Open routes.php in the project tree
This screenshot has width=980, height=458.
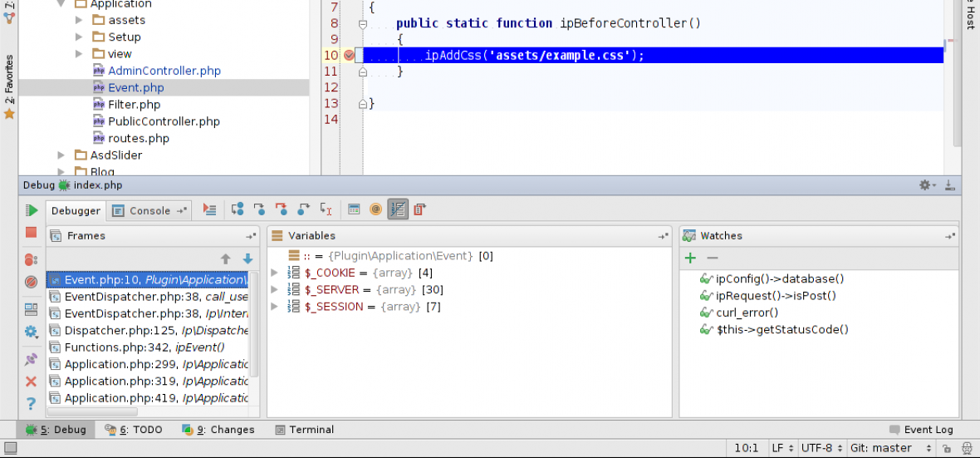[x=138, y=138]
